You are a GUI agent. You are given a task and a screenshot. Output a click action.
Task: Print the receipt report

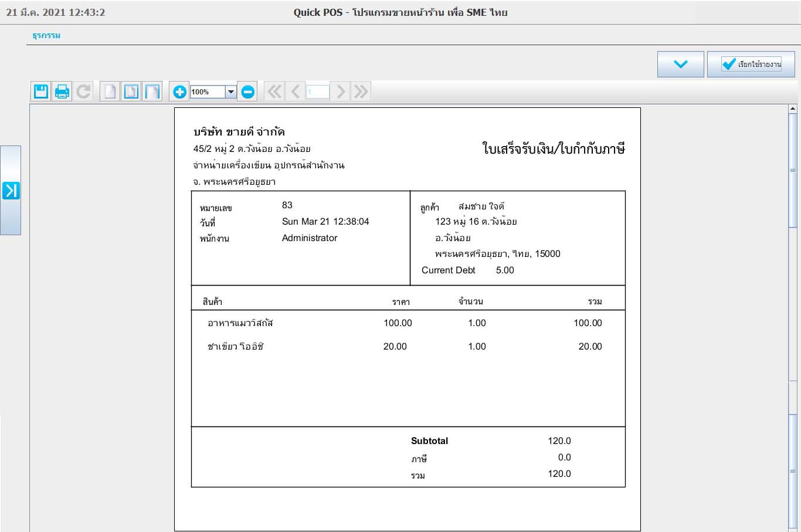(62, 92)
